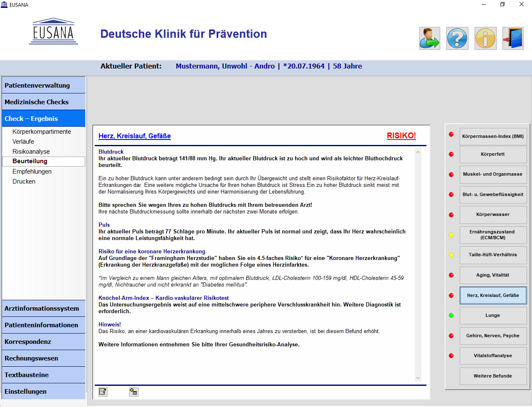Viewport: 532px width, 407px height.
Task: Click green dot beside Lunge
Action: pyautogui.click(x=451, y=316)
